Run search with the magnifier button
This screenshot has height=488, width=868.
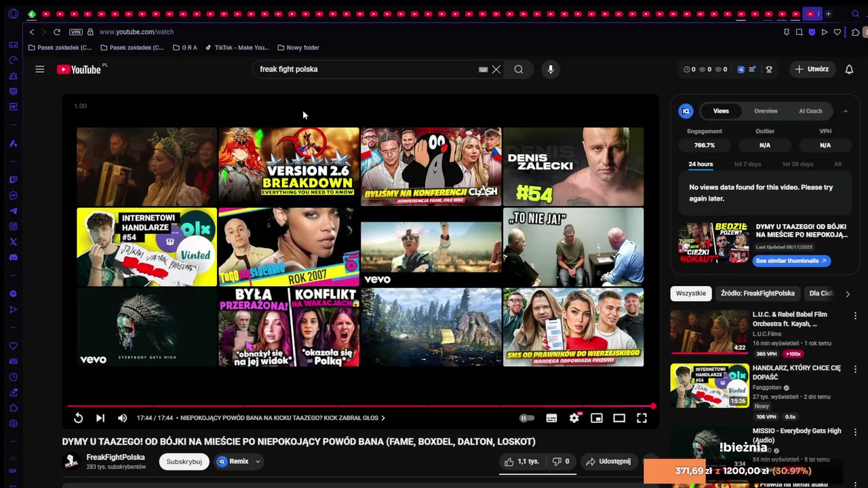(519, 69)
